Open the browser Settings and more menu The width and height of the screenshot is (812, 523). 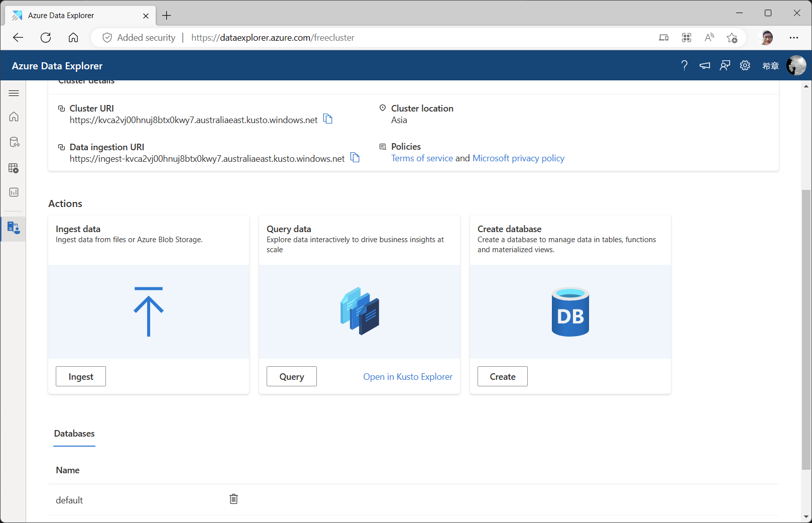(794, 38)
